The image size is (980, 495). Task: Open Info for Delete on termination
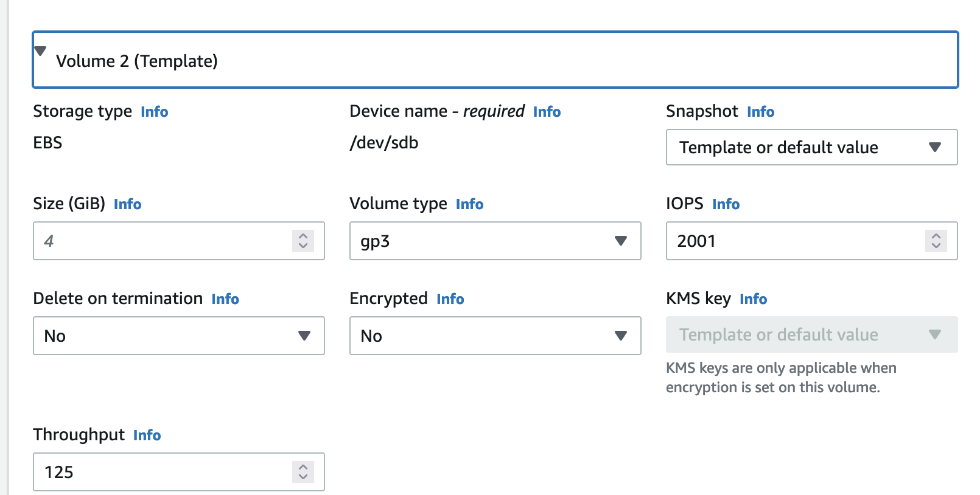point(225,299)
